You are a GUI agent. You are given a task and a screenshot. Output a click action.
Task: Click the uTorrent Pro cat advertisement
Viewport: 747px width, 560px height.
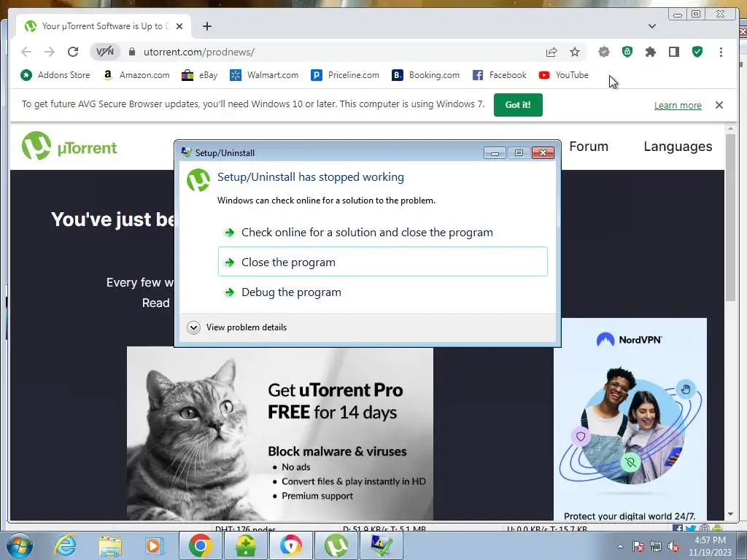(279, 433)
